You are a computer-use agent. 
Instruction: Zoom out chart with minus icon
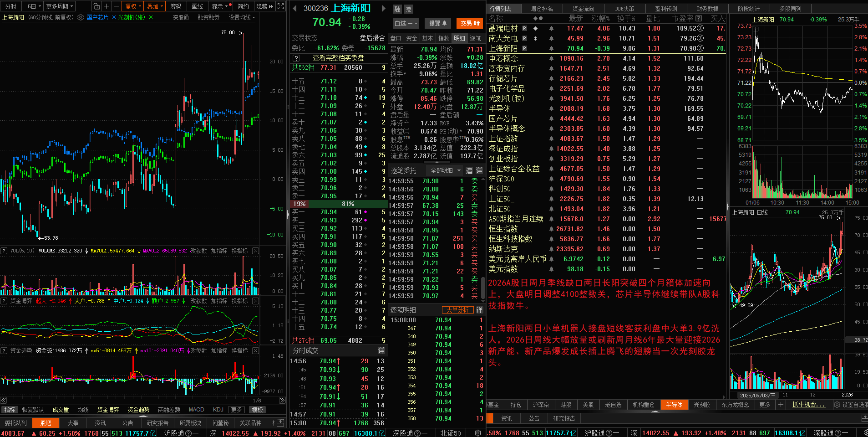[117, 6]
